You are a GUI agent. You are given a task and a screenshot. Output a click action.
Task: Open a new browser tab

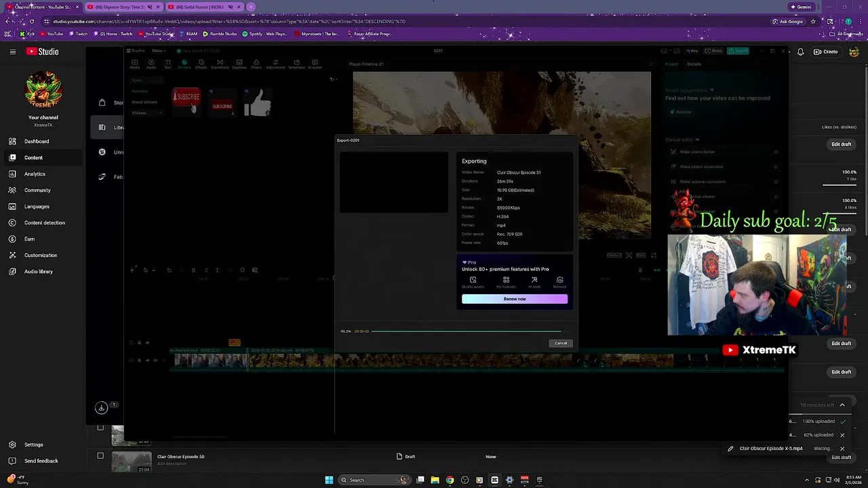pos(251,7)
